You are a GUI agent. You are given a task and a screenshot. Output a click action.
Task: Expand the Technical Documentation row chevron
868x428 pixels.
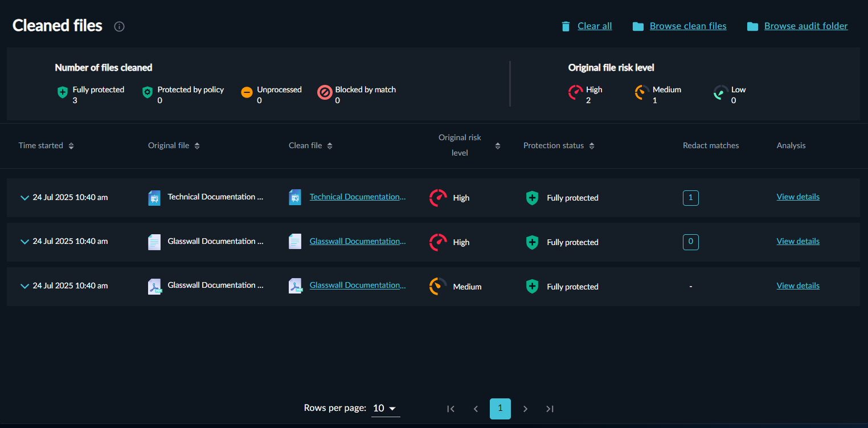point(24,198)
